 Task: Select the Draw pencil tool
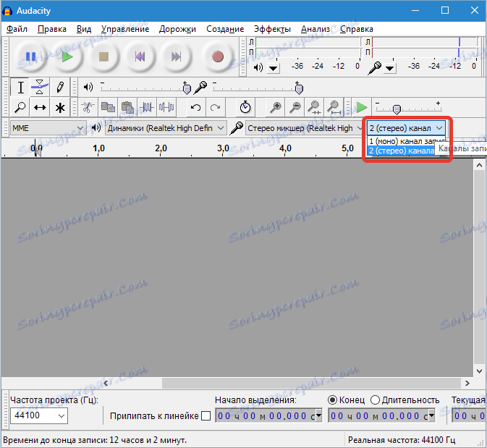click(x=60, y=88)
